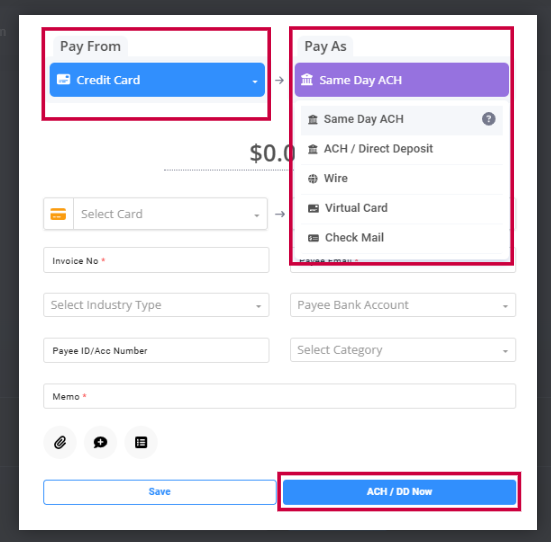Click the card icon on Credit Card button

click(64, 79)
